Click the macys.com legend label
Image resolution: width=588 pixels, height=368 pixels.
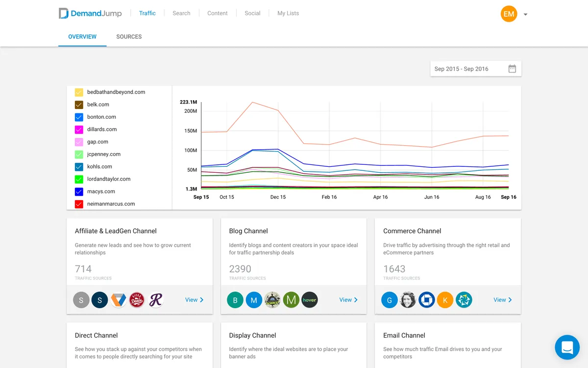(101, 191)
